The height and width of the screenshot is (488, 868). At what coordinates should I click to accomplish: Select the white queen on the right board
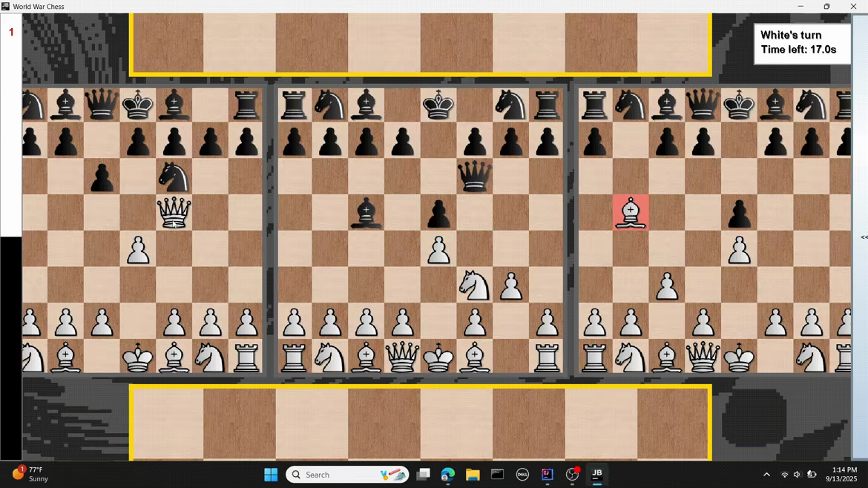[703, 357]
